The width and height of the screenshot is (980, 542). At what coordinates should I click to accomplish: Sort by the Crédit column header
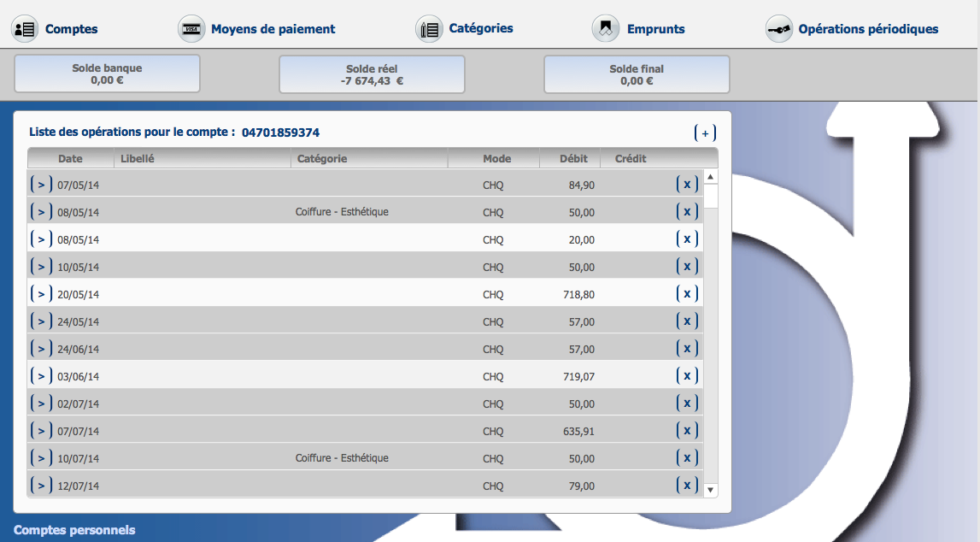[x=631, y=159]
